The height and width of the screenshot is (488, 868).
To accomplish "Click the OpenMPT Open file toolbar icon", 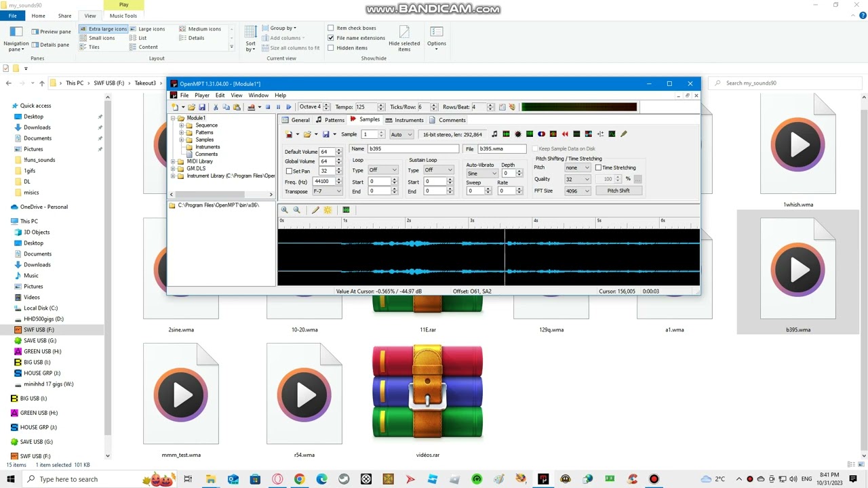I will coord(191,107).
